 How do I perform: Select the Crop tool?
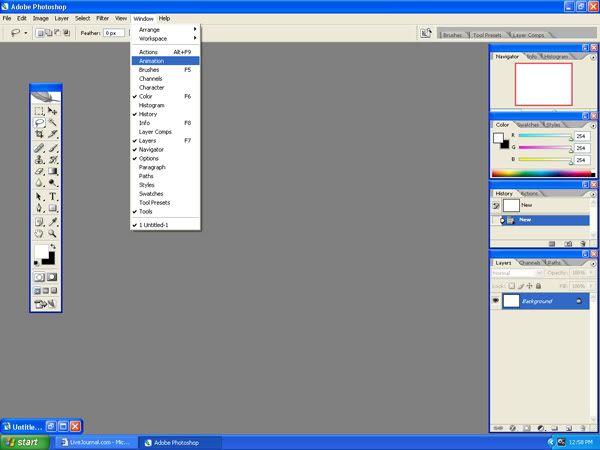[x=39, y=134]
